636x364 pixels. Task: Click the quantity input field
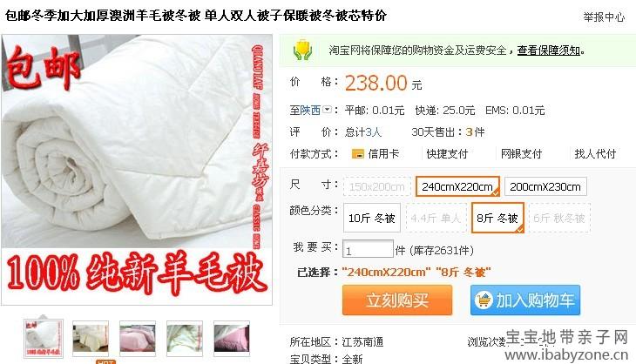pos(368,249)
